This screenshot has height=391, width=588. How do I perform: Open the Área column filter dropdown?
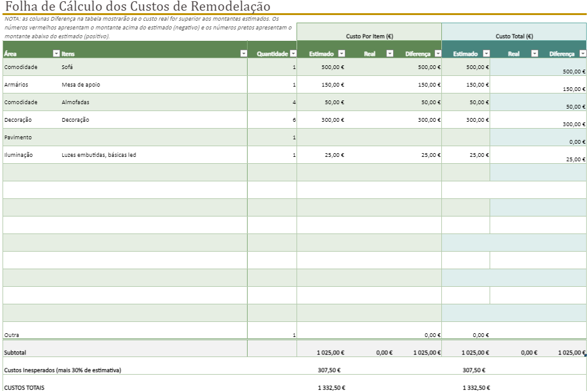[x=56, y=54]
